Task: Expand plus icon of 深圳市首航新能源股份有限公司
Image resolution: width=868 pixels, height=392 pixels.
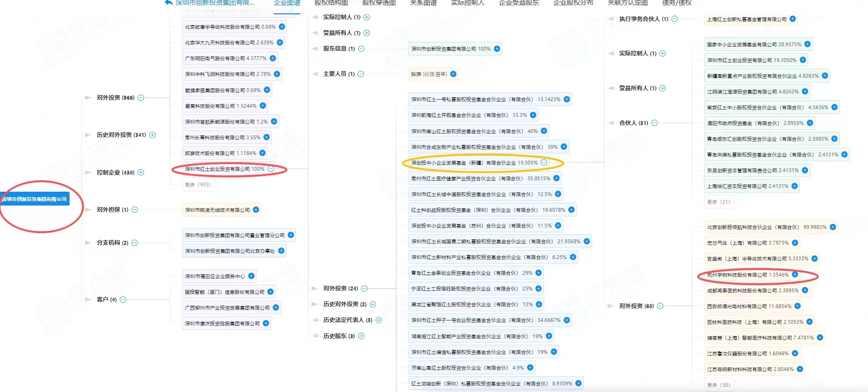Action: pos(274,121)
